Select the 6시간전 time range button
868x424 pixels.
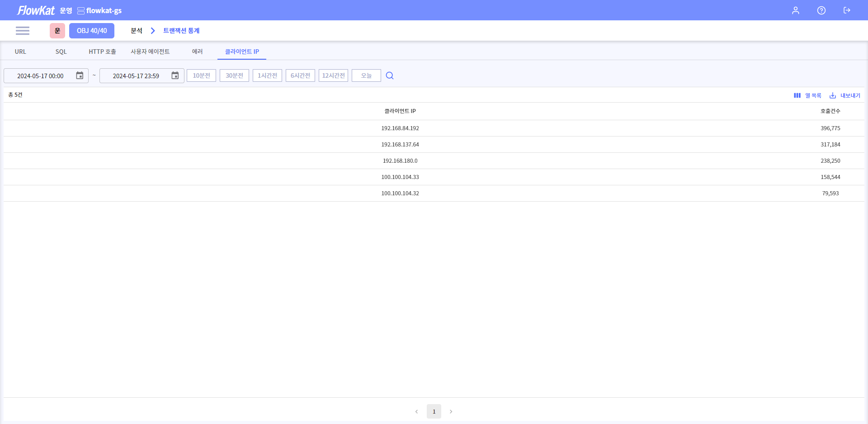300,75
